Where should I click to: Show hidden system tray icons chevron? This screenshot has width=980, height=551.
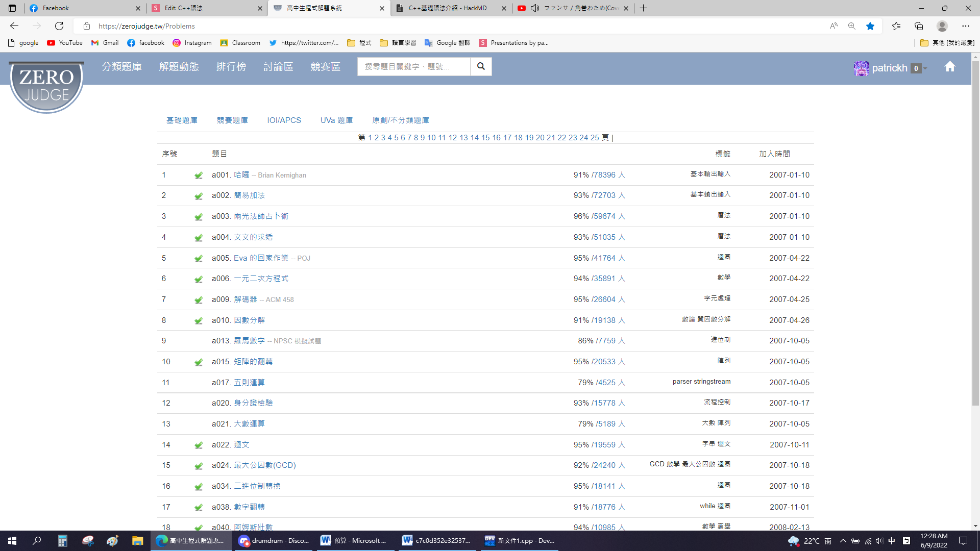tap(843, 541)
